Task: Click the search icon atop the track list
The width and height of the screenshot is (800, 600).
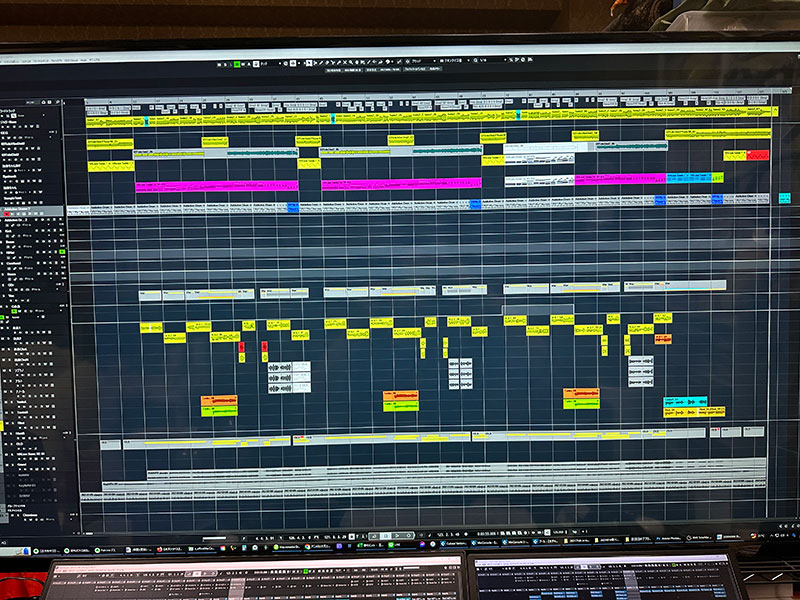Action: 58,102
